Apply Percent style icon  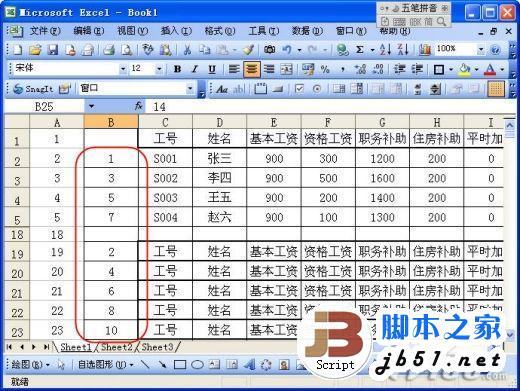(325, 69)
